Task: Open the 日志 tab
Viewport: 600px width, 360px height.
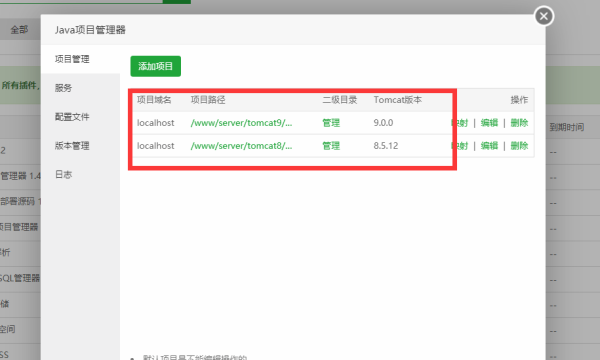Action: (64, 174)
